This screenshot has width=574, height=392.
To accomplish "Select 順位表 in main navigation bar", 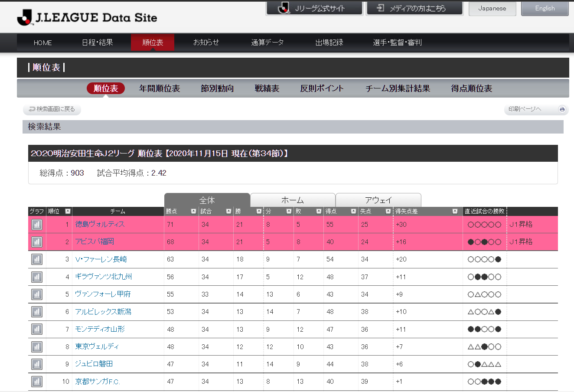I will [x=153, y=42].
